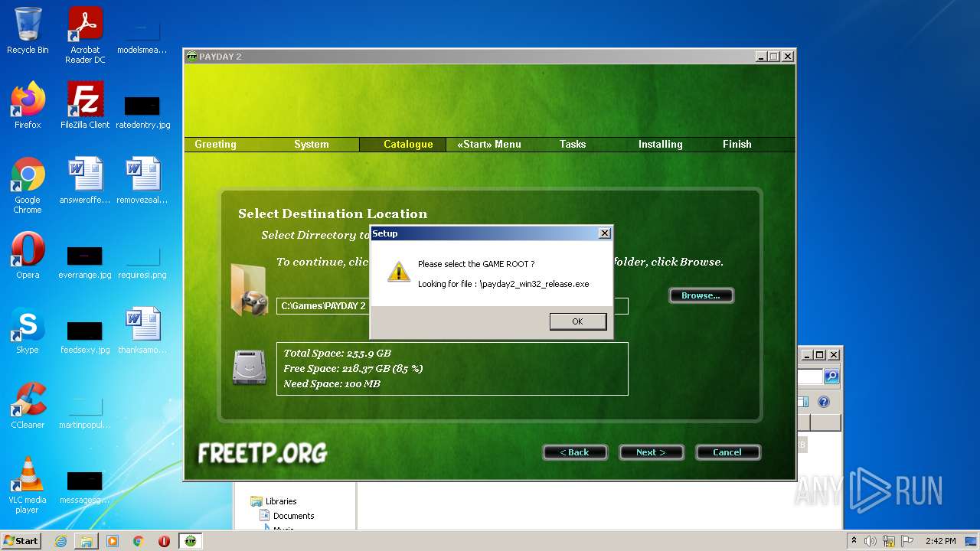Select the System tab

pyautogui.click(x=312, y=144)
